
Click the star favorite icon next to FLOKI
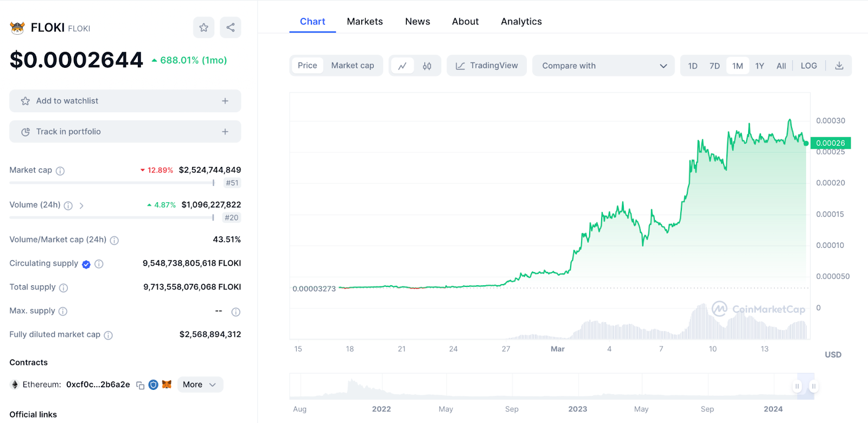(x=203, y=27)
